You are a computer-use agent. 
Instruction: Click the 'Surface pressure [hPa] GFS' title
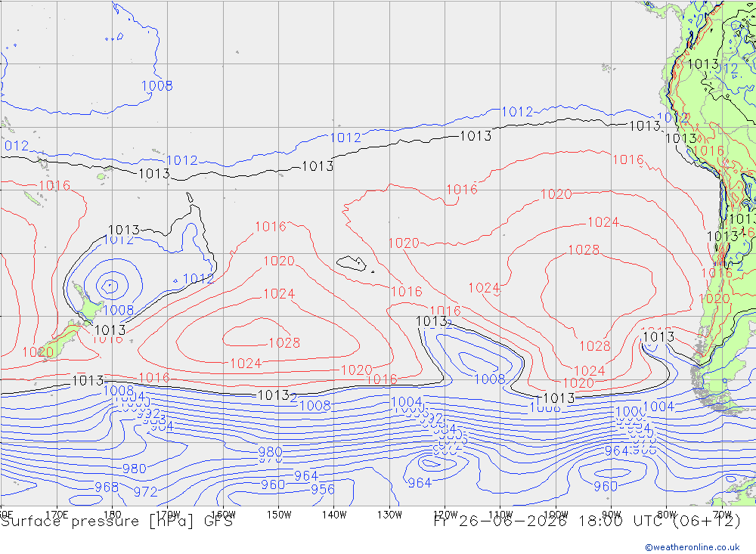116,522
